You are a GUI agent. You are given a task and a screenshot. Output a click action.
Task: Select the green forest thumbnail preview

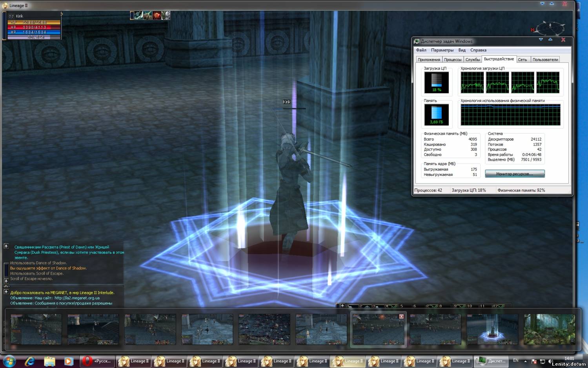(550, 329)
